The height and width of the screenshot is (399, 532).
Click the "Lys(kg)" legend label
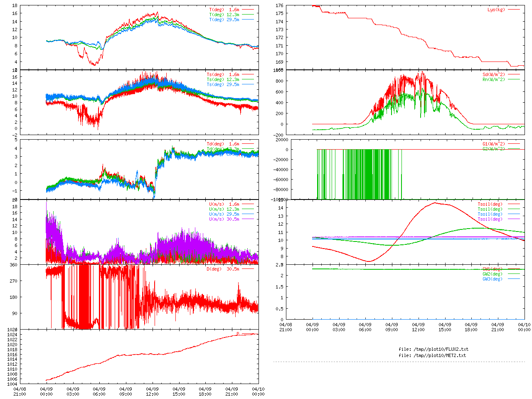pyautogui.click(x=496, y=10)
